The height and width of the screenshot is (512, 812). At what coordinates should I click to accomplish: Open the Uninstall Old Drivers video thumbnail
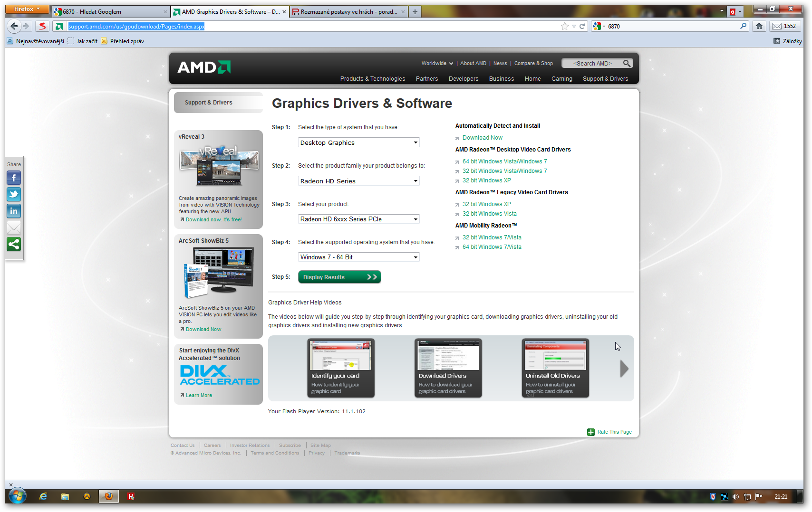(x=555, y=368)
